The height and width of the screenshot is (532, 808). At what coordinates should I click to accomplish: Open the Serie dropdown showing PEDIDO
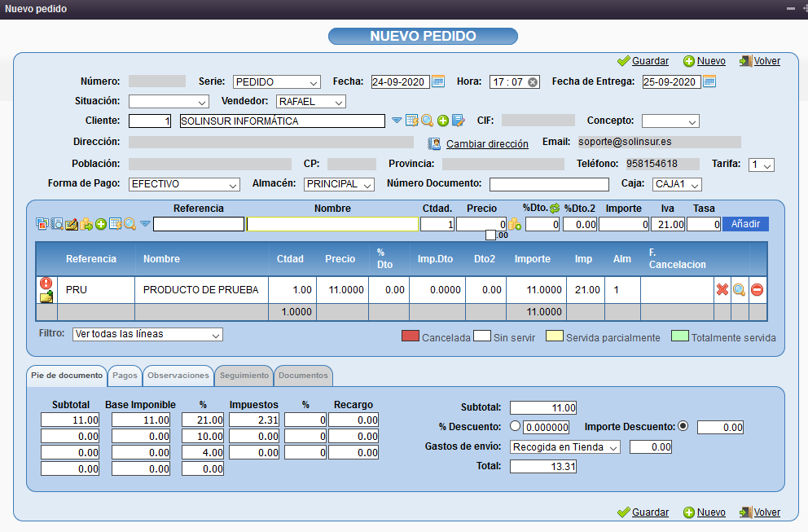point(277,82)
